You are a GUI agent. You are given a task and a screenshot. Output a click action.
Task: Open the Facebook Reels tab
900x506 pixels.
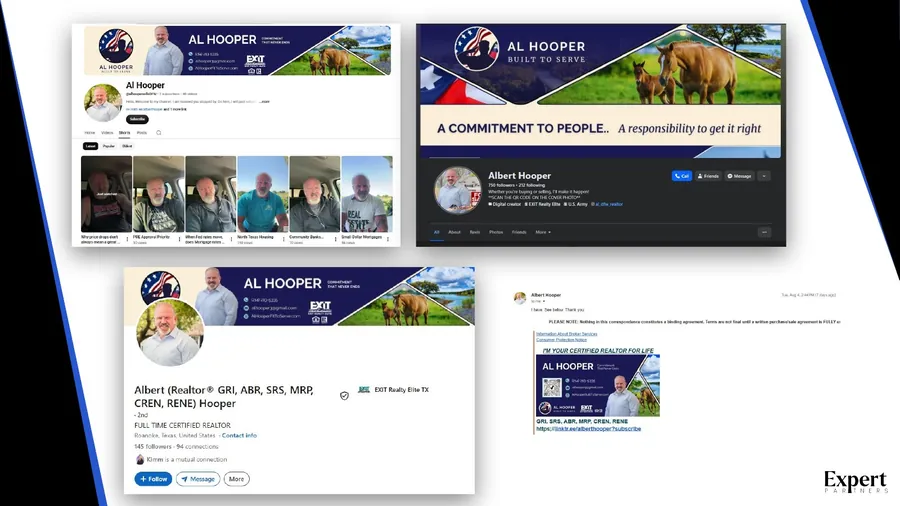[x=475, y=232]
